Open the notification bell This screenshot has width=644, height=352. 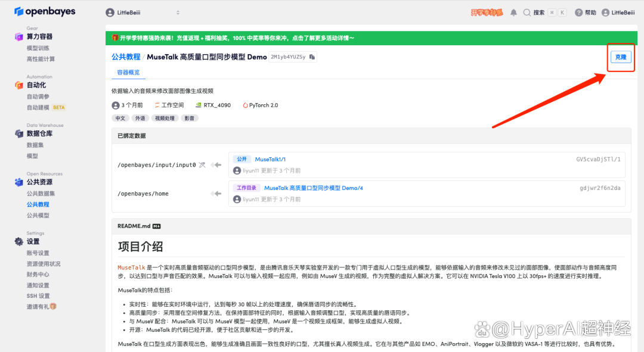coord(513,13)
